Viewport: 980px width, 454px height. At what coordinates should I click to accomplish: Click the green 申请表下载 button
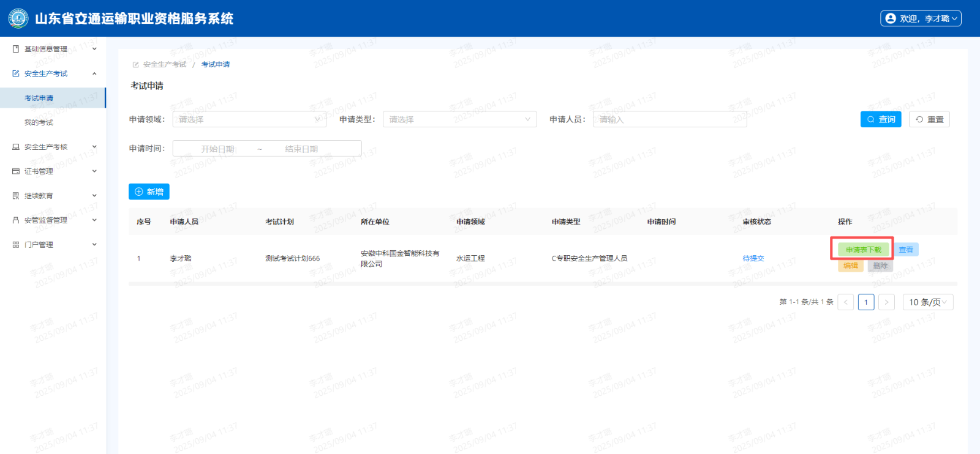[x=863, y=250]
